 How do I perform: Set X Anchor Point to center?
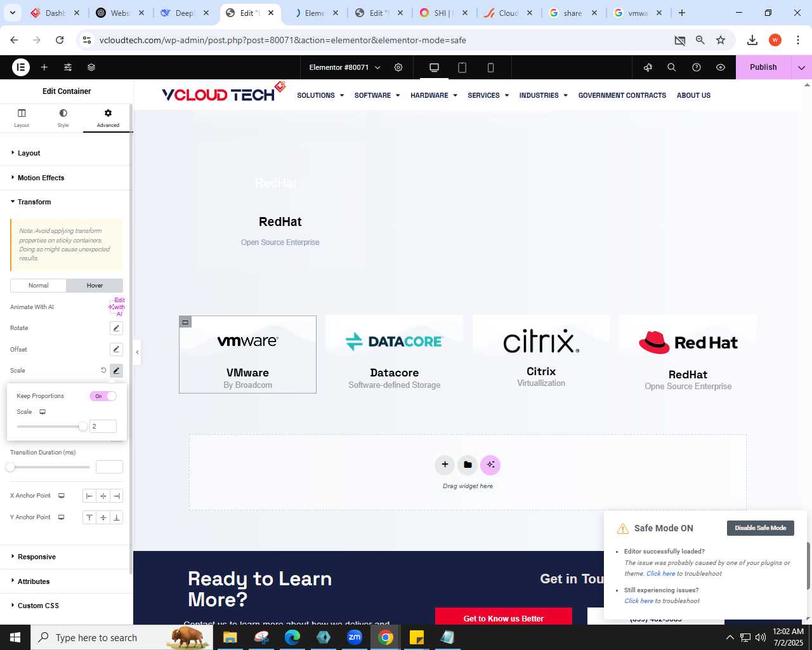[103, 496]
